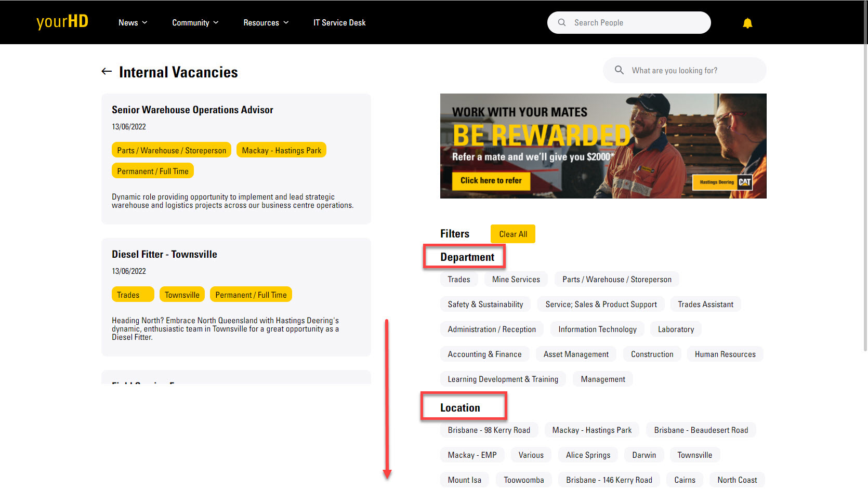Viewport: 868px width, 489px height.
Task: Click the Clear All filters button
Action: coord(513,234)
